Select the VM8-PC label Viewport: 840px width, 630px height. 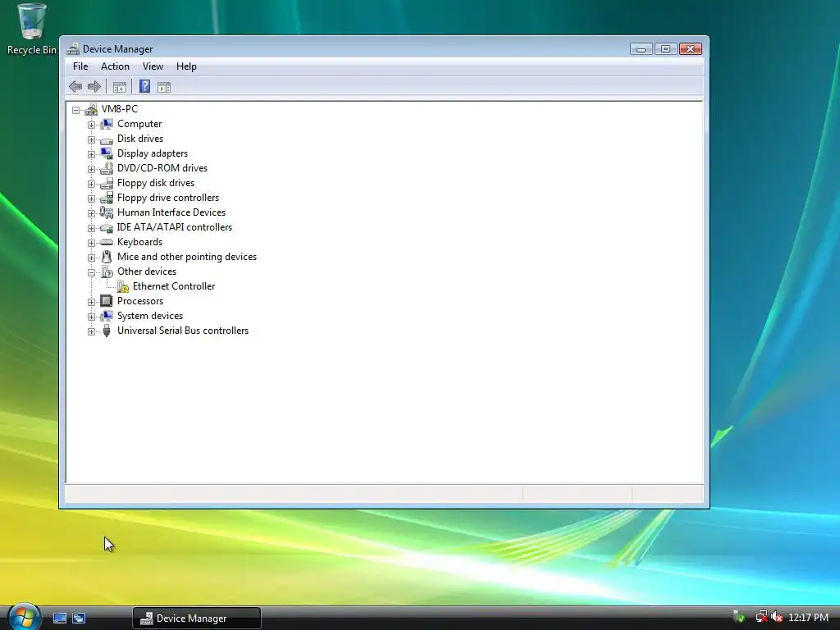(x=120, y=109)
